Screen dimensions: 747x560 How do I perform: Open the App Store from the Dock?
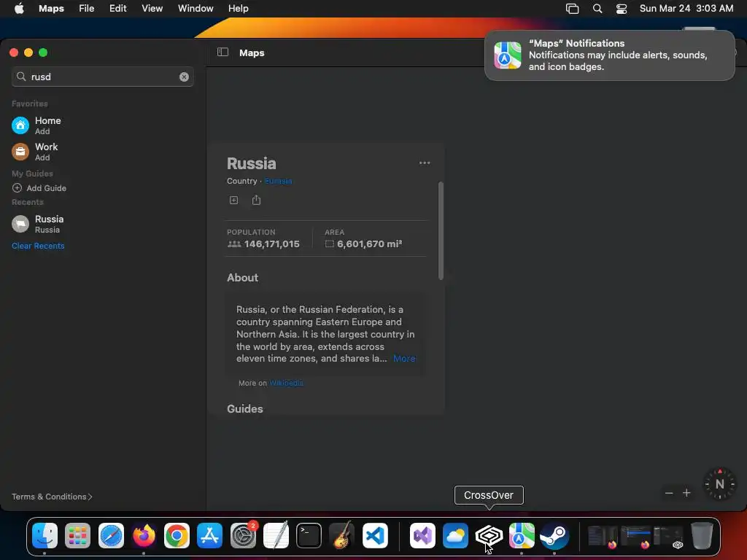tap(209, 536)
